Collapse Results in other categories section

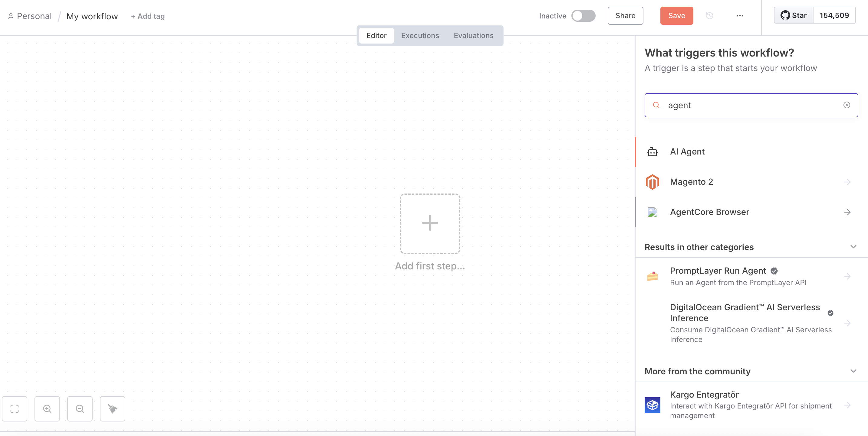pyautogui.click(x=853, y=247)
